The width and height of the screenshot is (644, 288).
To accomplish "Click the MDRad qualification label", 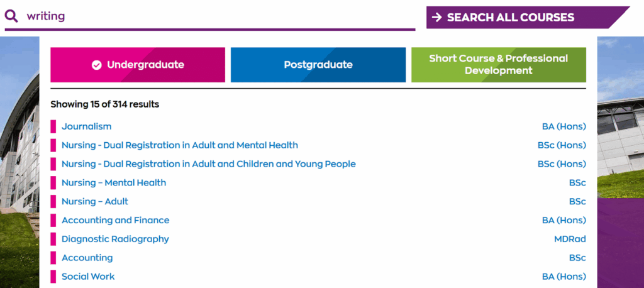I will pos(570,239).
